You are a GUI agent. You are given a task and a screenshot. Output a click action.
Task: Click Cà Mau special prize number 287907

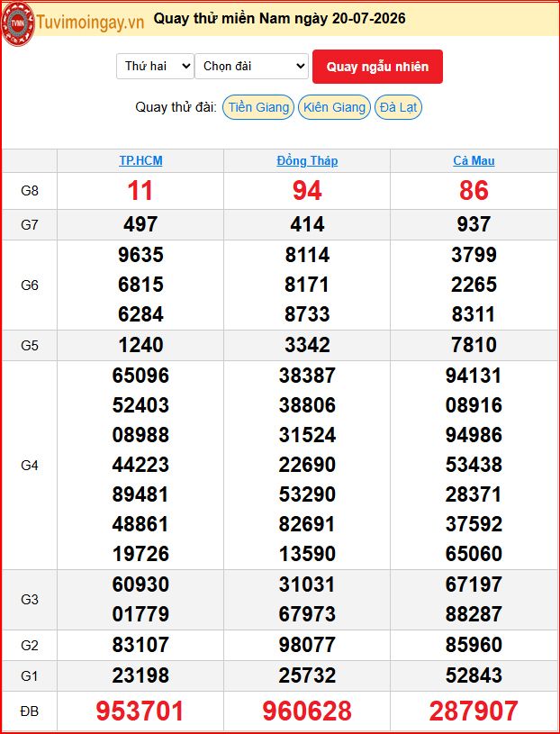[x=474, y=711]
